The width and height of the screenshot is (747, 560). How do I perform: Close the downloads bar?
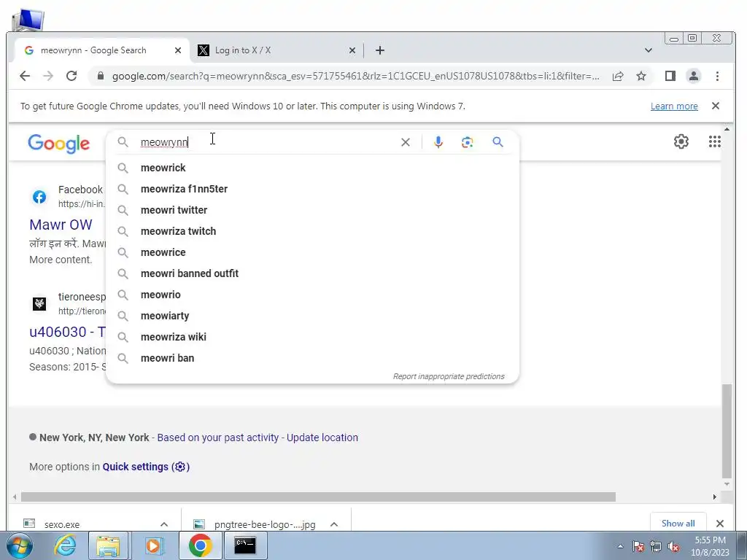point(720,524)
